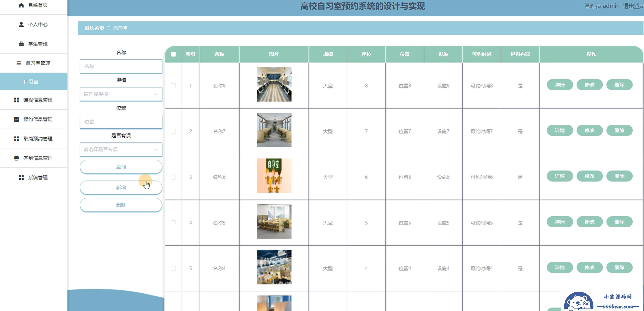The width and height of the screenshot is (644, 311).
Task: Check the row checkbox for 名称6
Action: click(173, 177)
